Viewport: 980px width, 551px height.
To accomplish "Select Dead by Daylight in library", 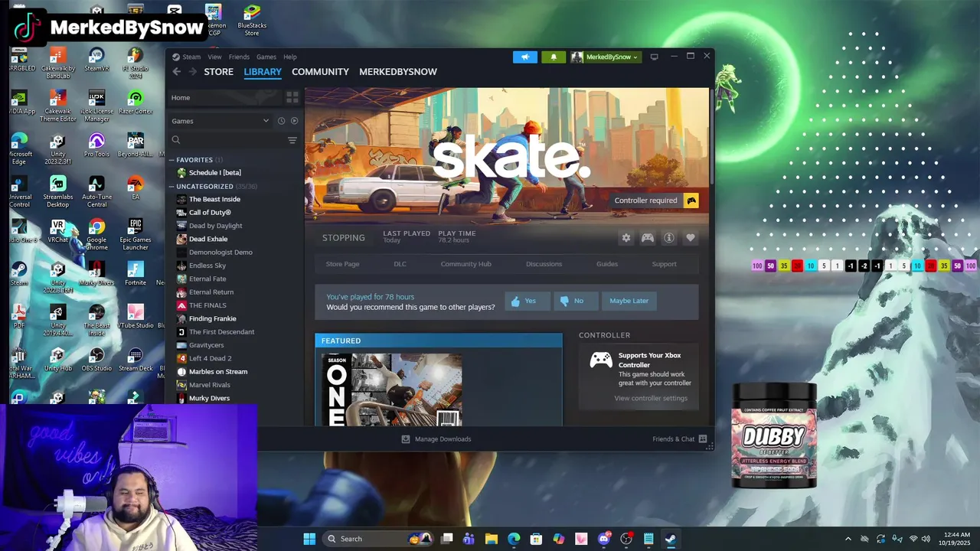I will [215, 226].
